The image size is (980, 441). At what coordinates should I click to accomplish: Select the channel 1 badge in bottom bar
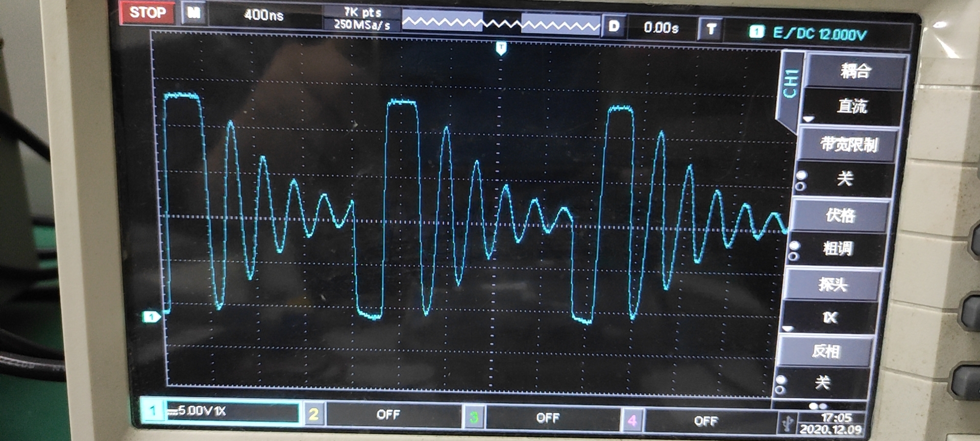pyautogui.click(x=153, y=410)
